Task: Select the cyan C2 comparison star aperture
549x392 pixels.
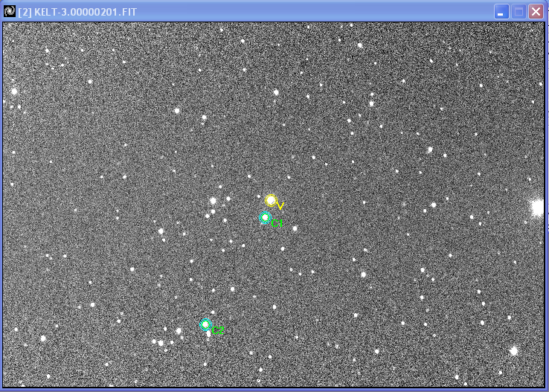Action: (x=205, y=324)
